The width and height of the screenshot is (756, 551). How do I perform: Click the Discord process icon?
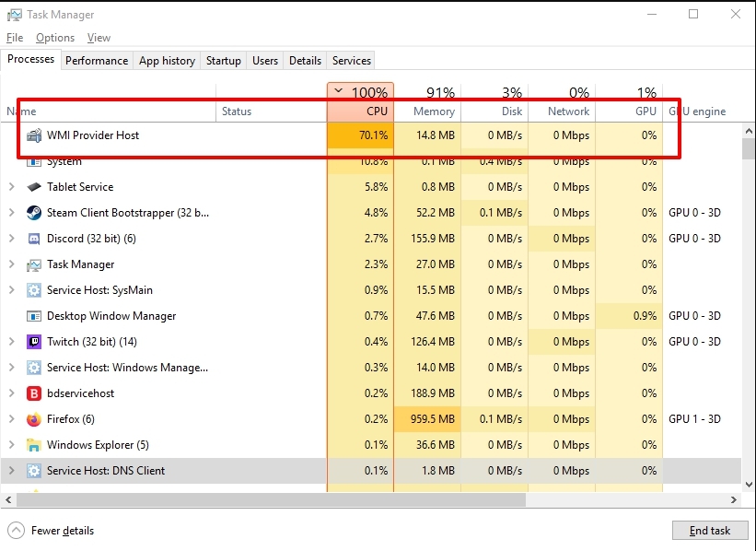pyautogui.click(x=34, y=239)
